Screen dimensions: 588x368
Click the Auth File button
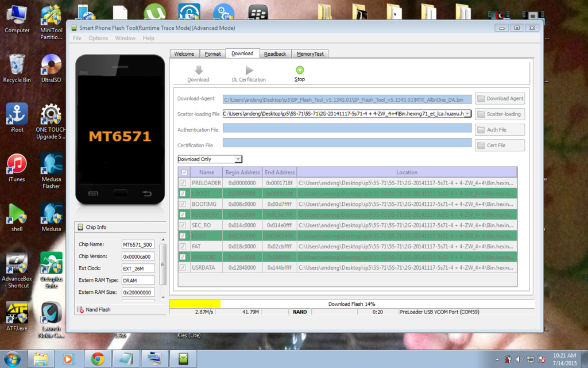(x=500, y=129)
